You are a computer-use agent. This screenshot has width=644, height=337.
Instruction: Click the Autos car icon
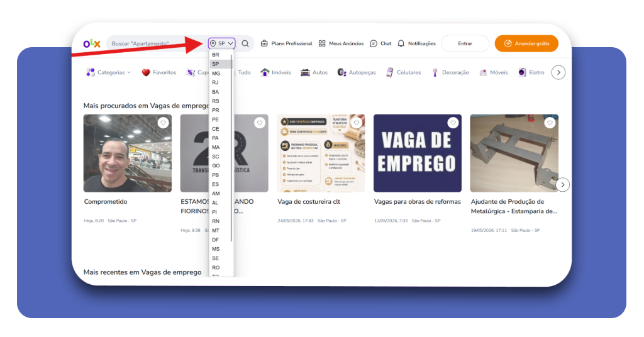point(305,73)
